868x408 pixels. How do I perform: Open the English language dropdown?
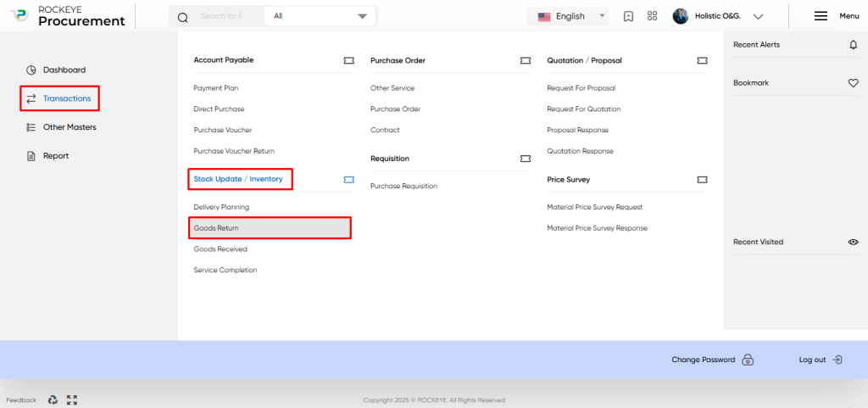coord(568,16)
